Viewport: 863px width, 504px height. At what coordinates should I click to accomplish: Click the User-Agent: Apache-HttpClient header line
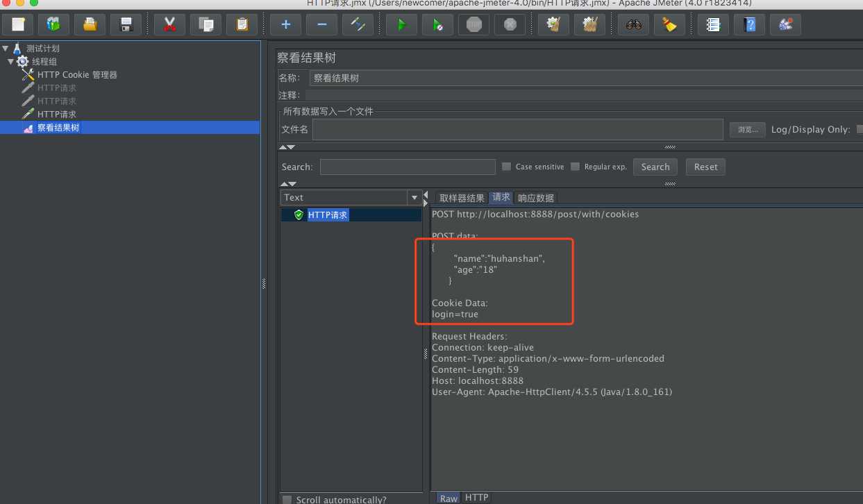[552, 392]
